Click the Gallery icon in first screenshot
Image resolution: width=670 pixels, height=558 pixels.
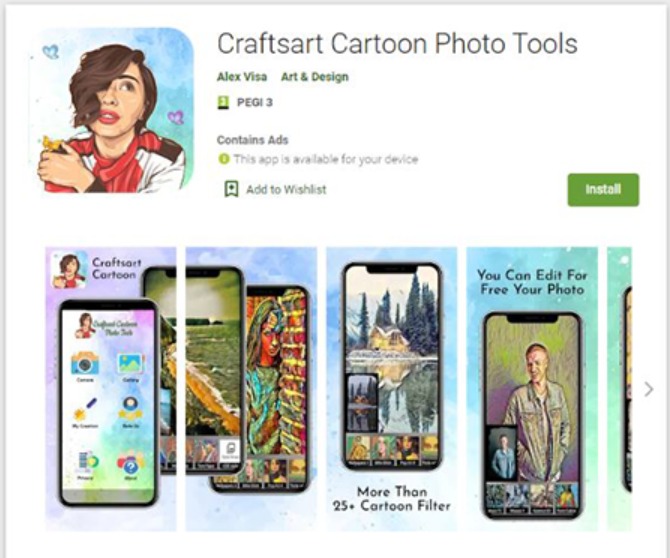point(130,364)
